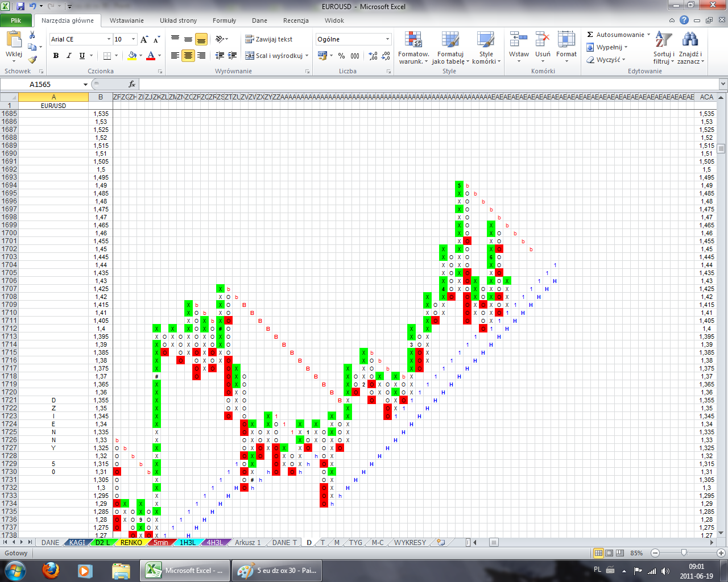
Task: Open the text orientation tool
Action: (221, 39)
